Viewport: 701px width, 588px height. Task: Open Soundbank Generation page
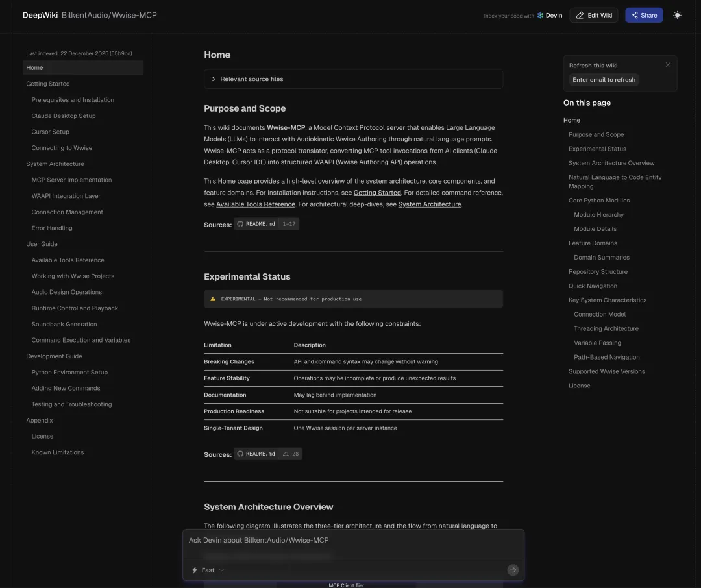click(64, 325)
